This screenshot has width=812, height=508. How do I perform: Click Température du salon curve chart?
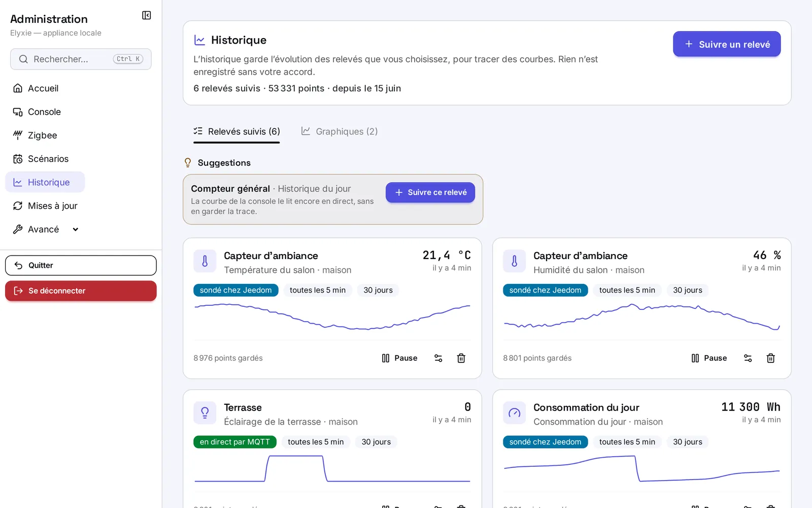[332, 317]
